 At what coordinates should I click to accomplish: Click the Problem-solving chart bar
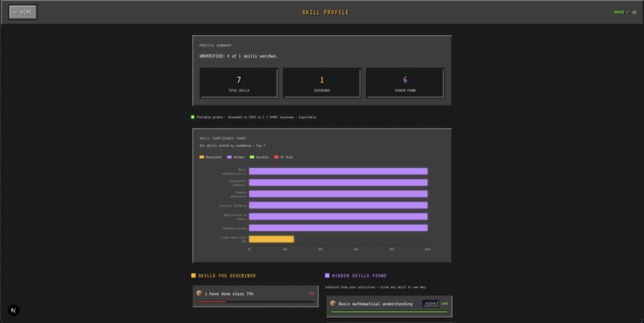[x=338, y=228]
